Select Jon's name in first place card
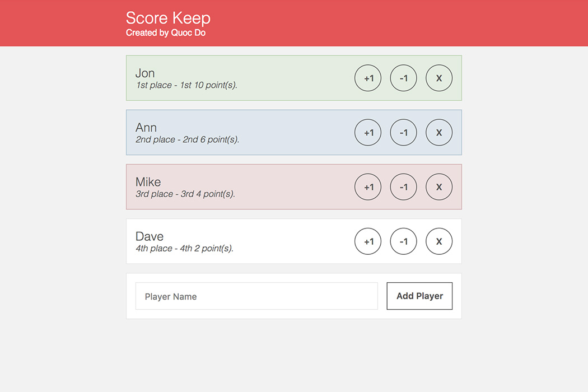This screenshot has width=588, height=392. point(144,73)
